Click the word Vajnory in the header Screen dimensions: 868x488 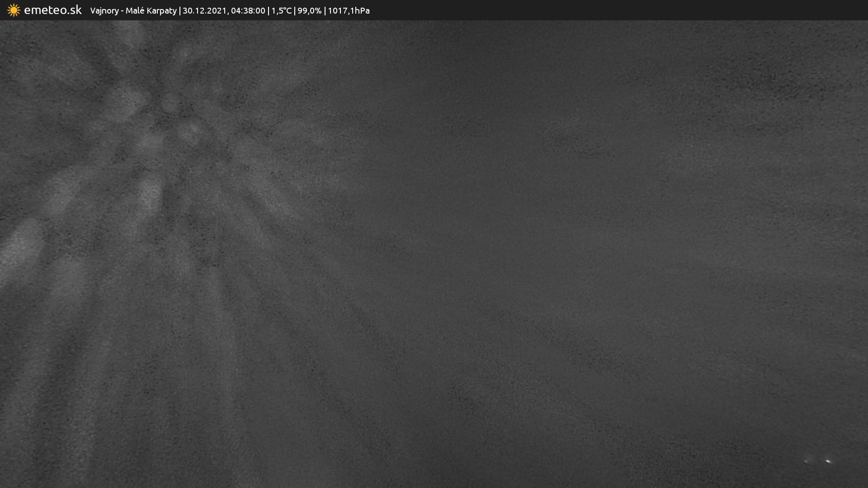(x=104, y=10)
